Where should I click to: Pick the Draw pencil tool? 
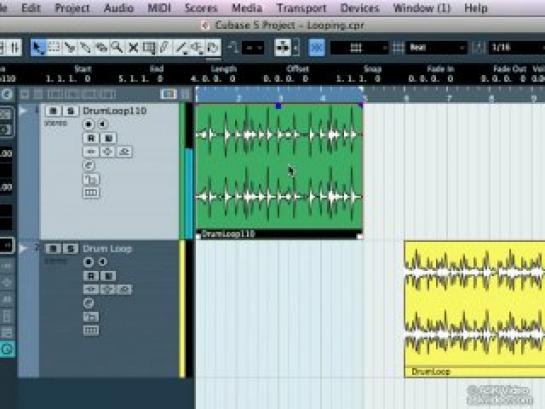164,47
